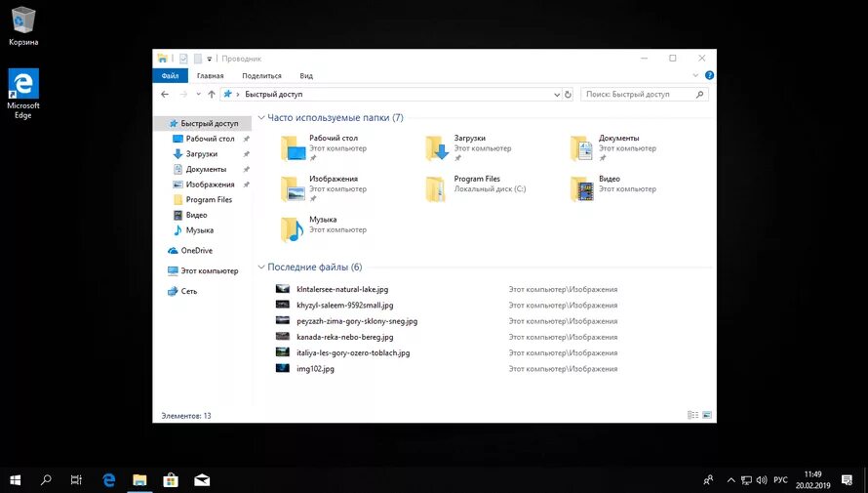Open Task View on the taskbar
868x493 pixels.
tap(76, 480)
